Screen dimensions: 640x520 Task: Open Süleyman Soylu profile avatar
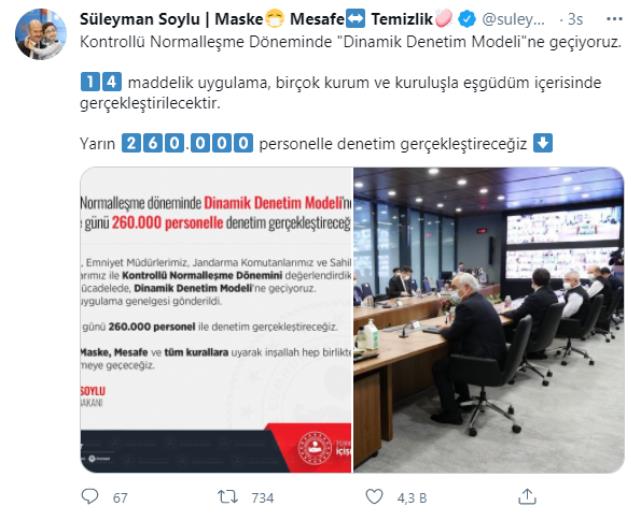[x=40, y=34]
